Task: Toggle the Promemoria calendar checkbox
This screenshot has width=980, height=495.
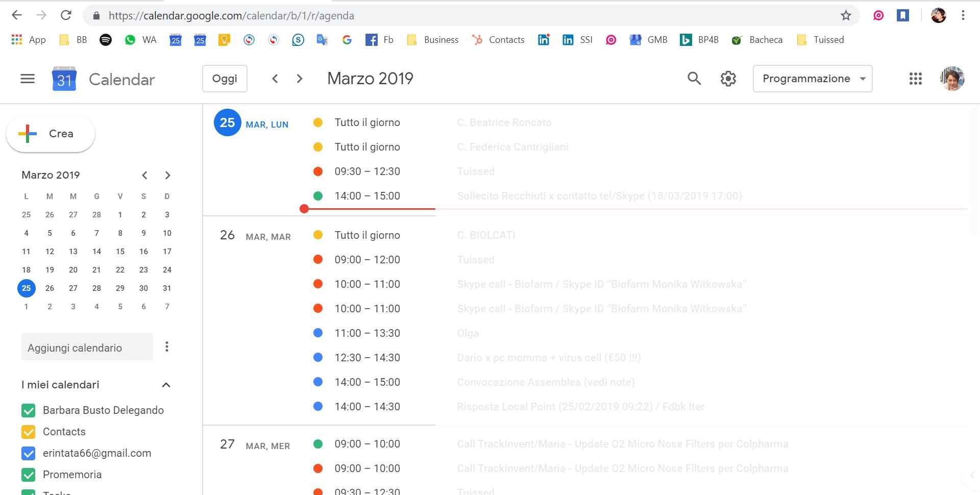Action: pos(29,475)
